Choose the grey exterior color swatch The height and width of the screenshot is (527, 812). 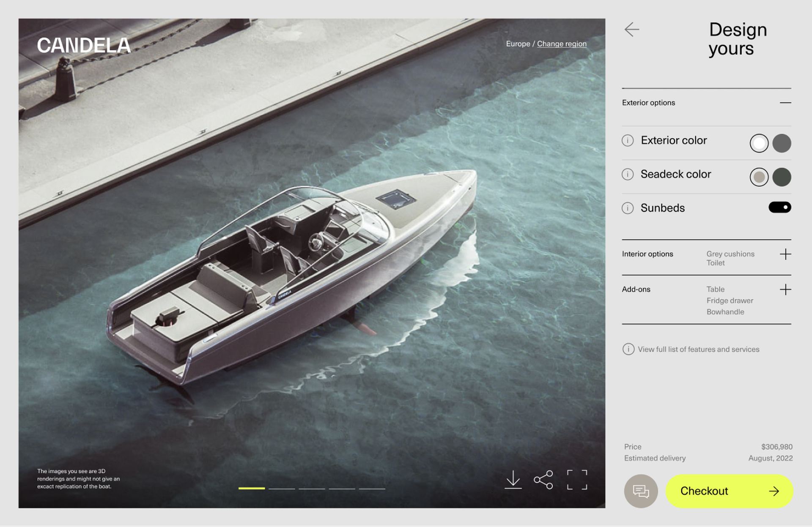(782, 143)
